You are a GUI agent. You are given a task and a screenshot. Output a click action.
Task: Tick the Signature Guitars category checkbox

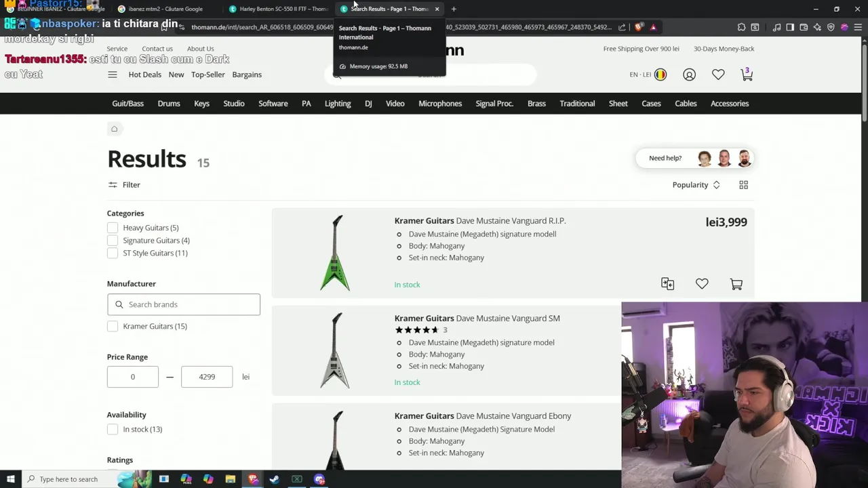pyautogui.click(x=113, y=241)
